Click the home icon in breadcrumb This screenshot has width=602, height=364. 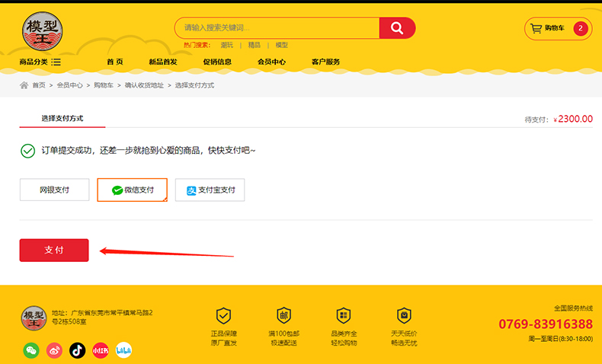(24, 85)
